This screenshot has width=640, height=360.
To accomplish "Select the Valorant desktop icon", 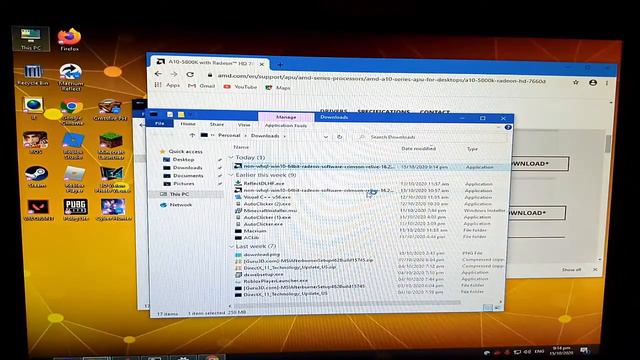I will coord(38,210).
